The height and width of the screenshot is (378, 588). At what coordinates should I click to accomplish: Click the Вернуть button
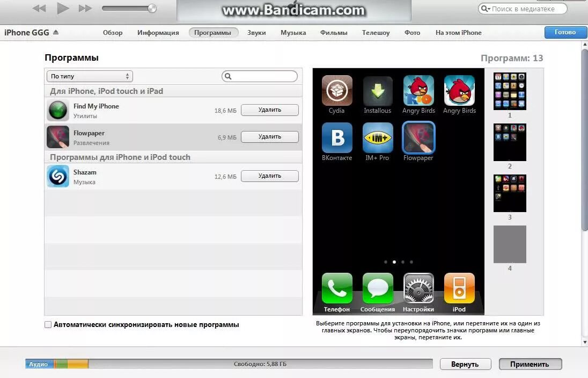[x=465, y=364]
